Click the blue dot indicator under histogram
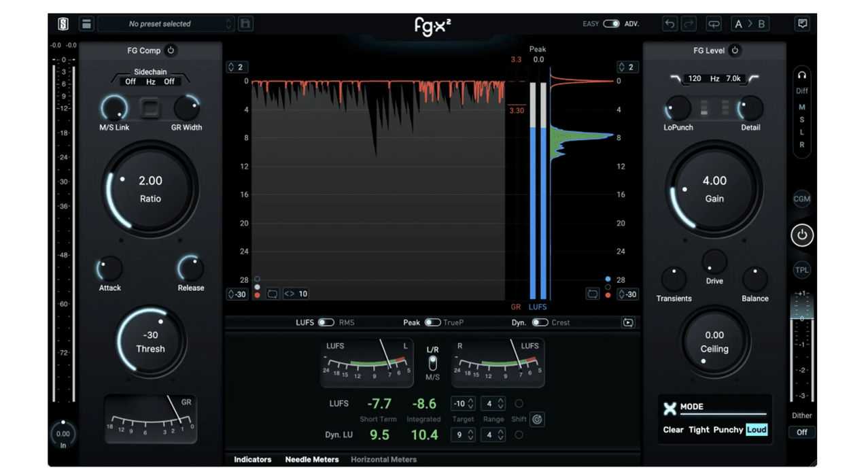This screenshot has width=868, height=476. tap(608, 279)
